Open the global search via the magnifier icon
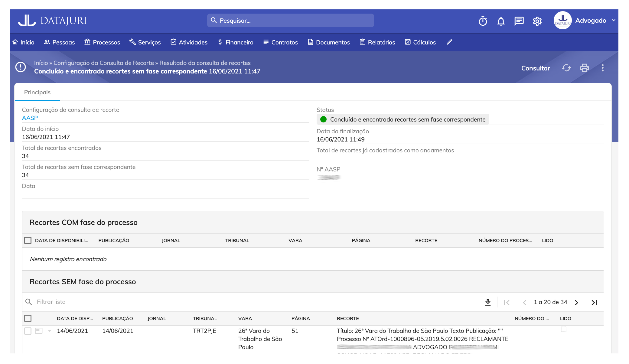 click(214, 20)
